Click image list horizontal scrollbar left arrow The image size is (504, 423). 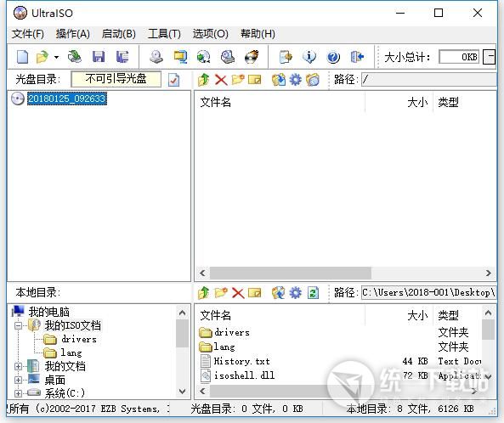(202, 273)
